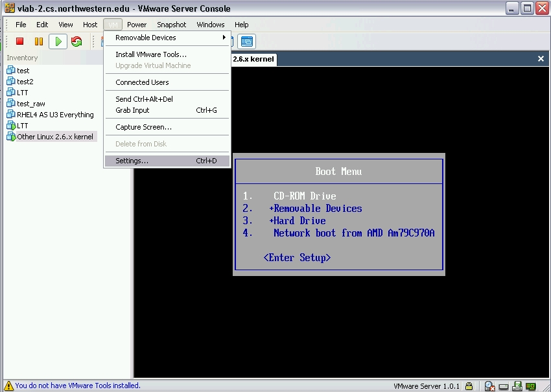The height and width of the screenshot is (392, 551).
Task: Select the 'test' virtual machine in Inventory
Action: (x=18, y=71)
